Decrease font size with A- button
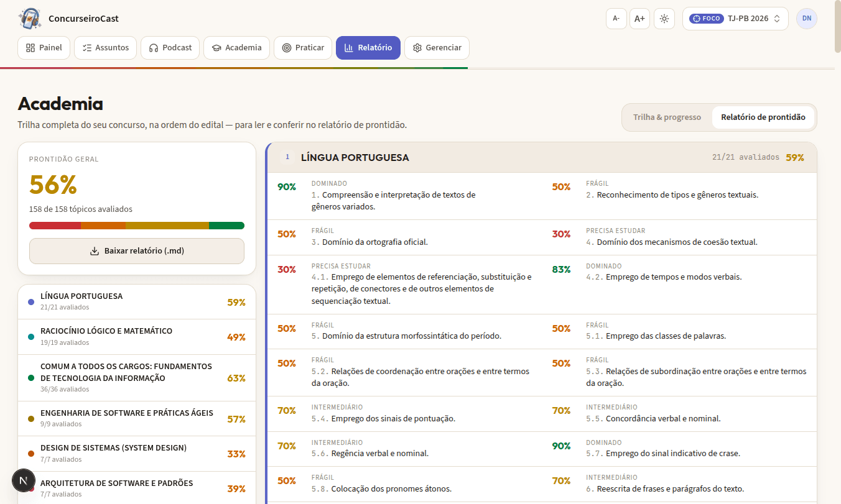Viewport: 841px width, 504px height. click(x=616, y=19)
